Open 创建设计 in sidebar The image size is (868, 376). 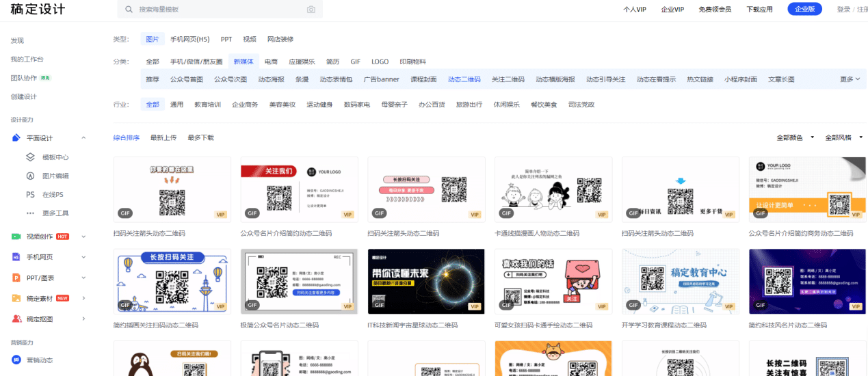click(x=24, y=96)
